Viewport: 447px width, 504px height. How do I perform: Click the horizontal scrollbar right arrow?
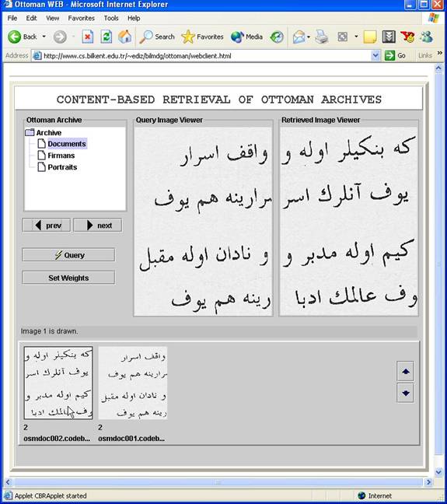pos(428,481)
